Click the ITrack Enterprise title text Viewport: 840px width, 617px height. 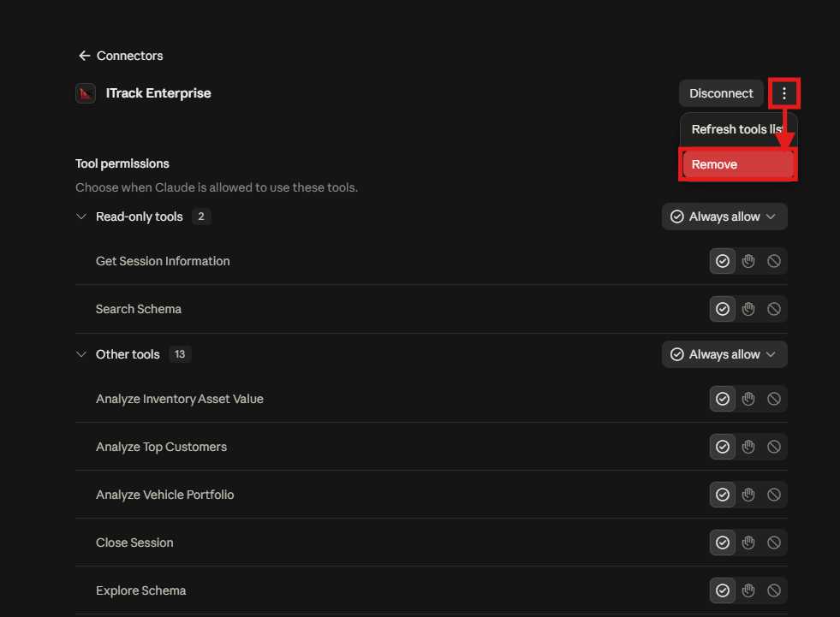coord(158,93)
